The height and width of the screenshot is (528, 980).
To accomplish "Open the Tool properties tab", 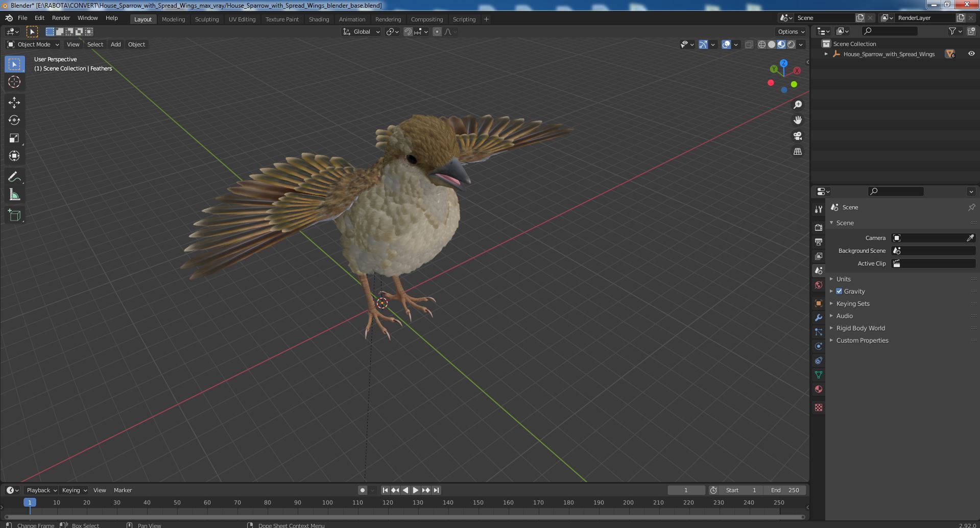I will coord(819,209).
